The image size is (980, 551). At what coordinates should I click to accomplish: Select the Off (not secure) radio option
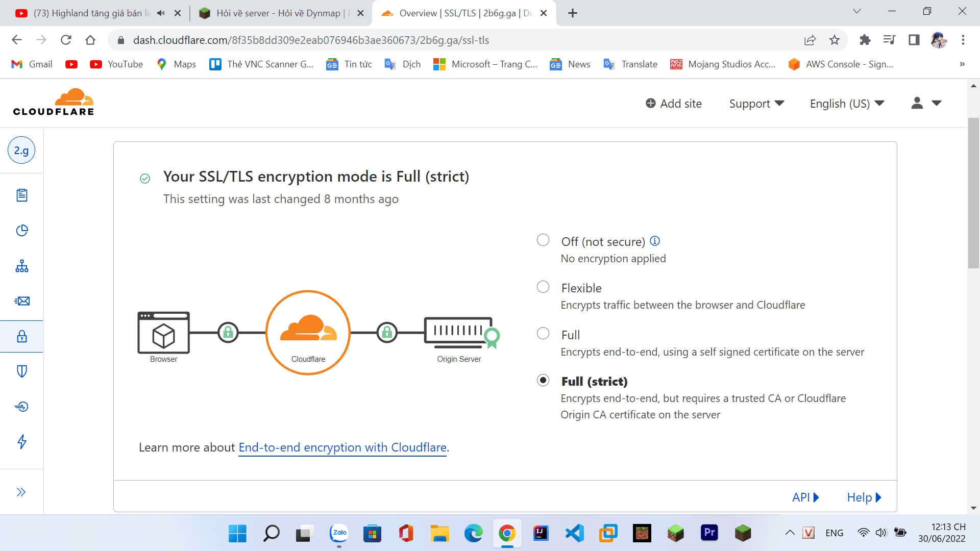543,240
